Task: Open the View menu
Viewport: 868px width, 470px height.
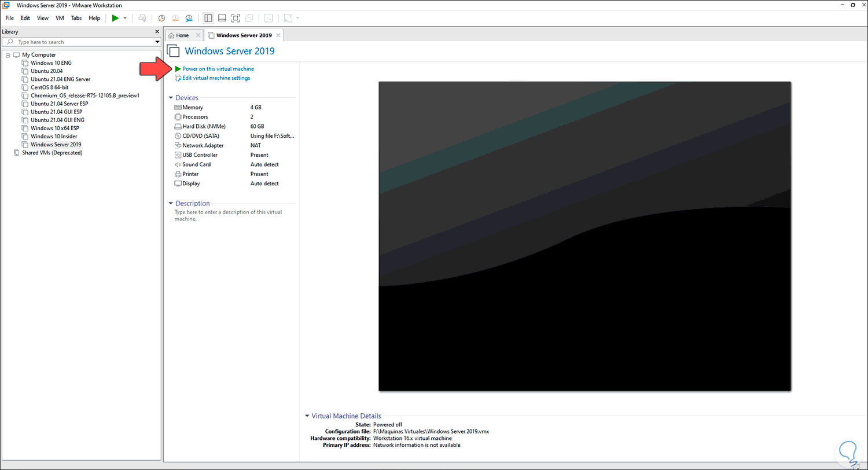Action: point(43,18)
